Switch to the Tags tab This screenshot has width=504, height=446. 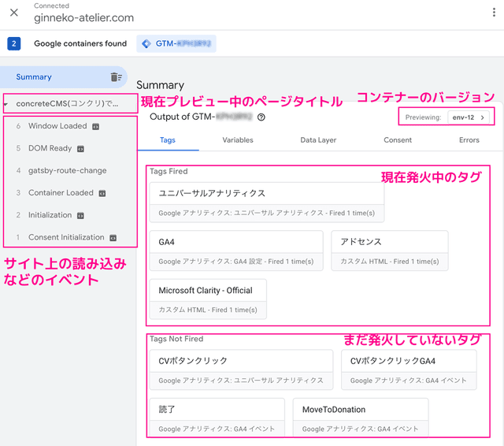168,140
